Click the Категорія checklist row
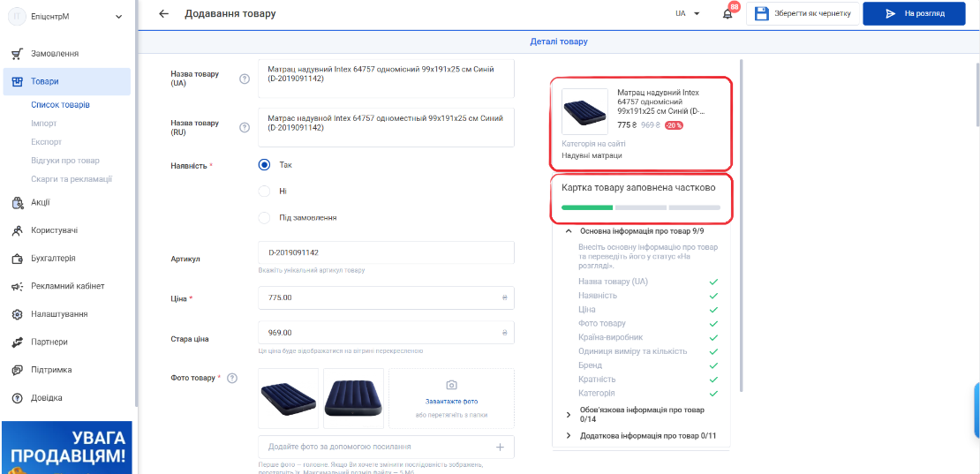 [x=648, y=394]
